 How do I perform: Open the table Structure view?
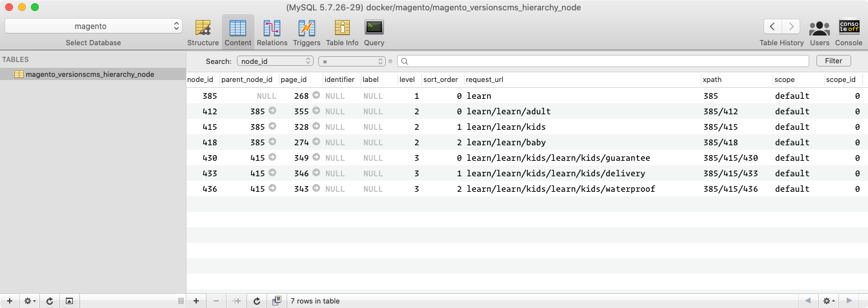point(203,32)
